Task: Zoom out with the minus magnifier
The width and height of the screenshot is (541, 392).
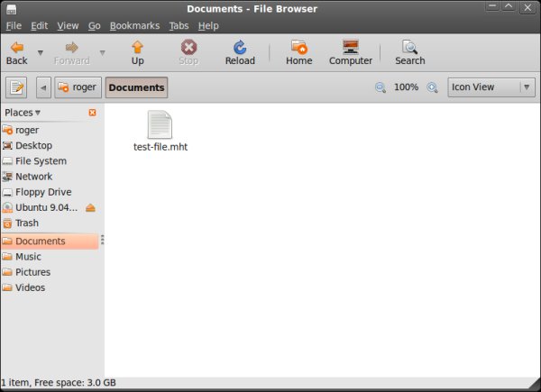Action: pyautogui.click(x=381, y=87)
